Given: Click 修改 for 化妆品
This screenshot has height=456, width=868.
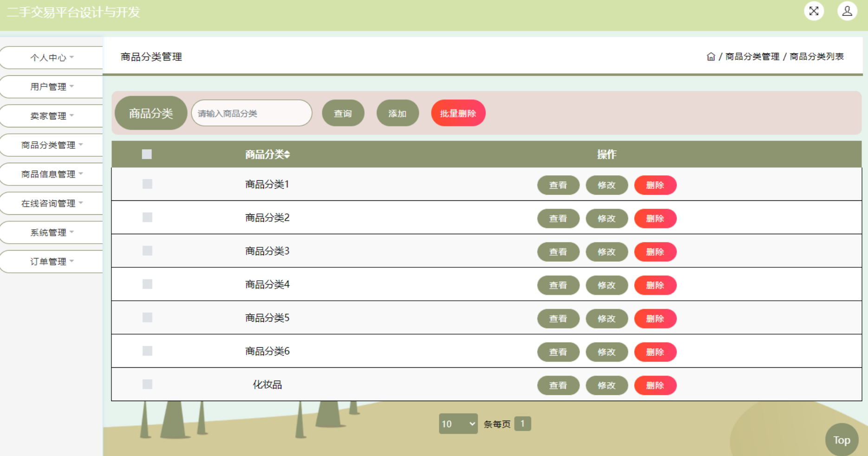Looking at the screenshot, I should coord(607,385).
